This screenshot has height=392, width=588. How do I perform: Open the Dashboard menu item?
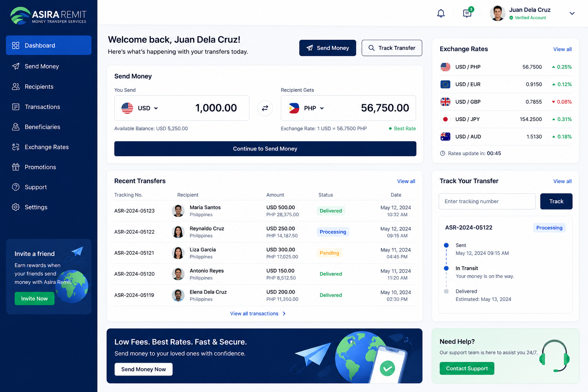(49, 45)
